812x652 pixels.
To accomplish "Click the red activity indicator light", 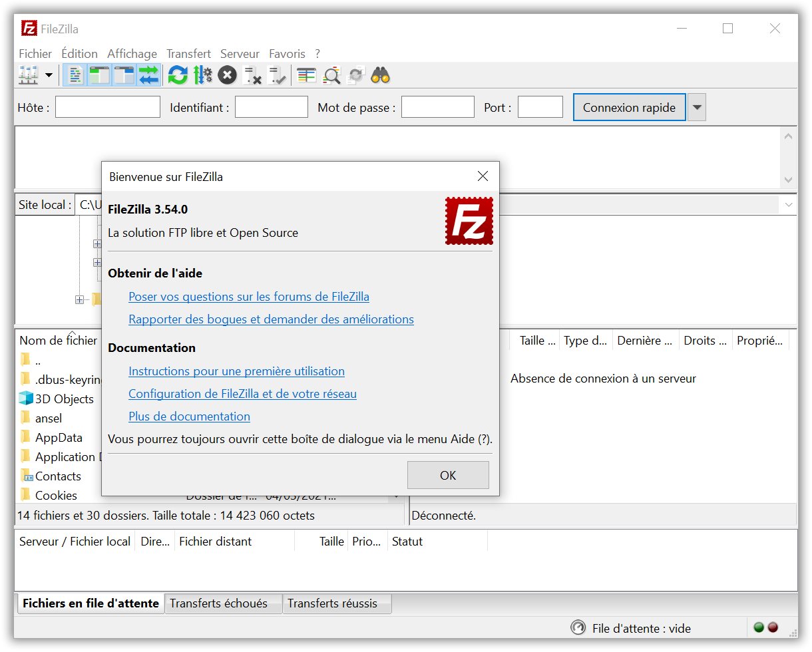I will (773, 627).
